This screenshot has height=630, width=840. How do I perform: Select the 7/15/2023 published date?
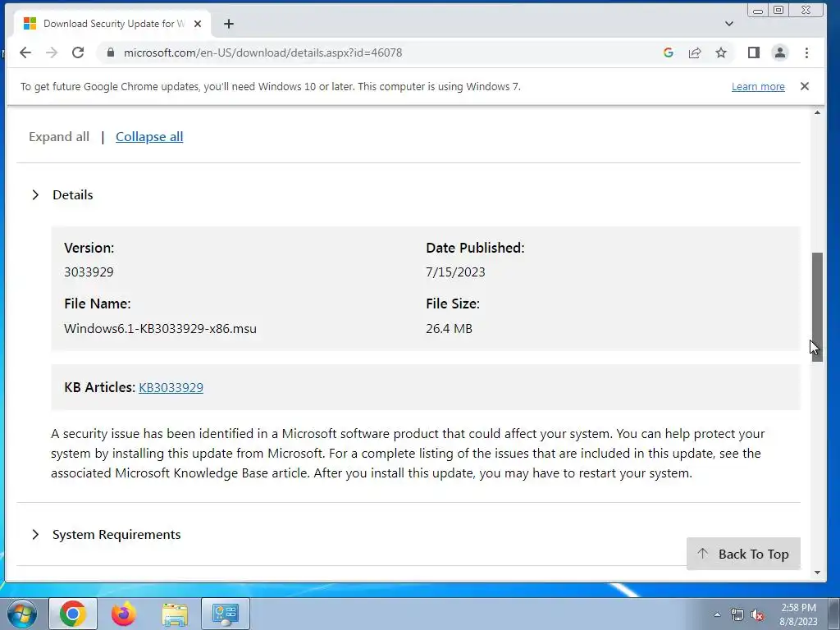[x=455, y=272]
